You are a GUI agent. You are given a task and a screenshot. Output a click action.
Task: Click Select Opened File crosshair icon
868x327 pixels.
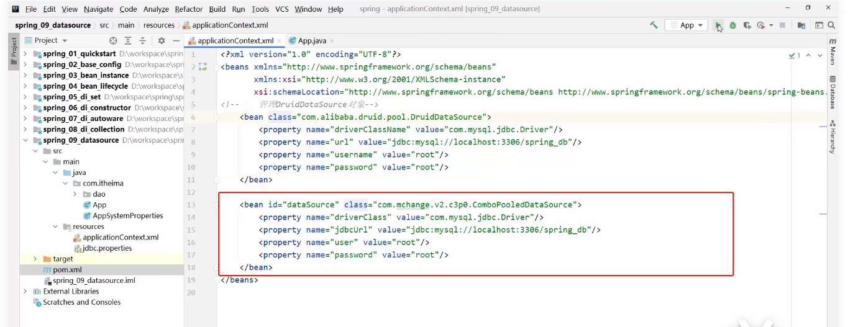113,40
